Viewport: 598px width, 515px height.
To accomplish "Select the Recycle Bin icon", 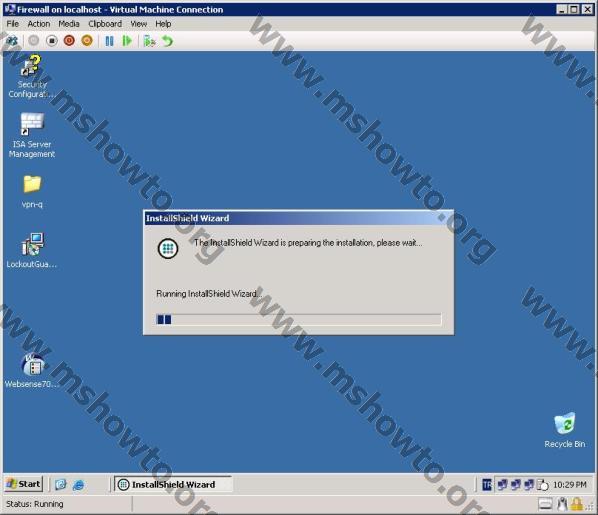I will (564, 430).
